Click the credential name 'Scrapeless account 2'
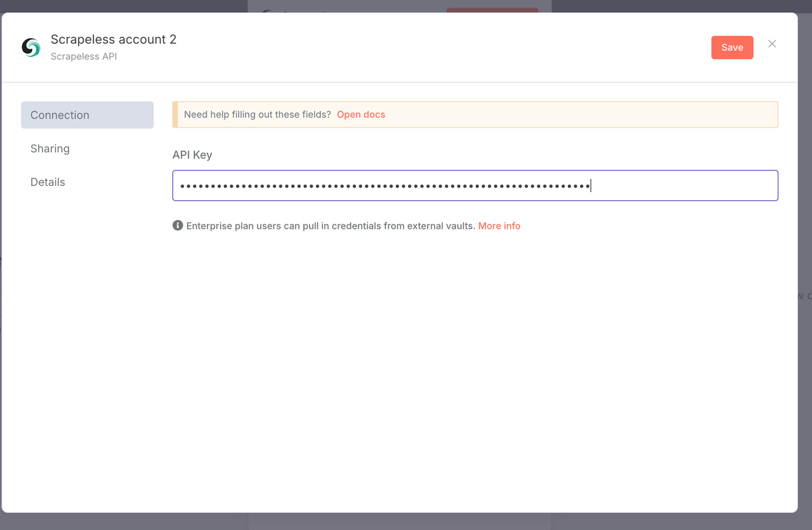The width and height of the screenshot is (812, 530). pyautogui.click(x=114, y=39)
